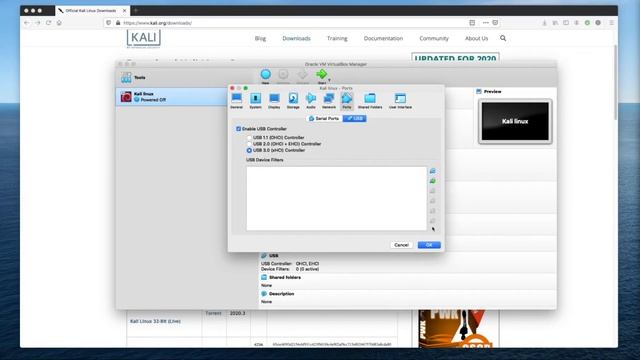Screen dimensions: 640x360
Task: Click Tools icon in VirtualBox Manager sidebar
Action: (126, 78)
